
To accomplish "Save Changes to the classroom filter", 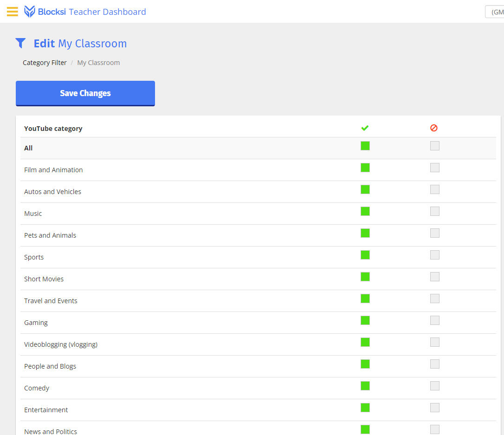I will tap(85, 93).
